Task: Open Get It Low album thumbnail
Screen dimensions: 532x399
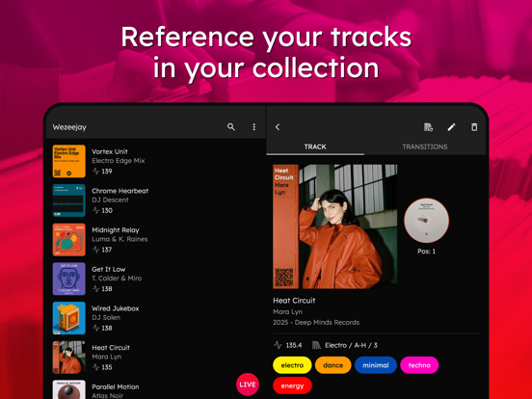Action: coord(68,279)
